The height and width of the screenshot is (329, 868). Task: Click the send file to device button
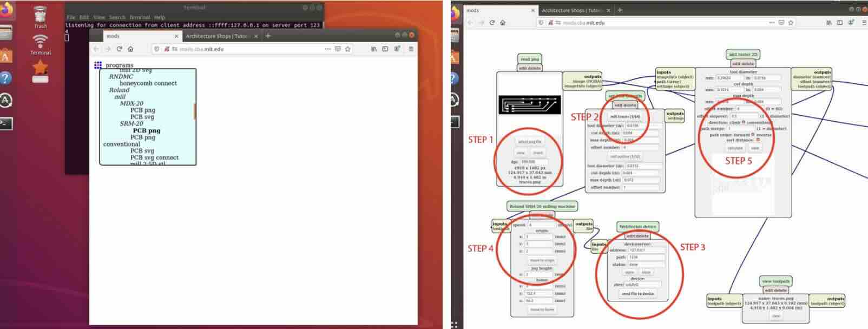[637, 294]
